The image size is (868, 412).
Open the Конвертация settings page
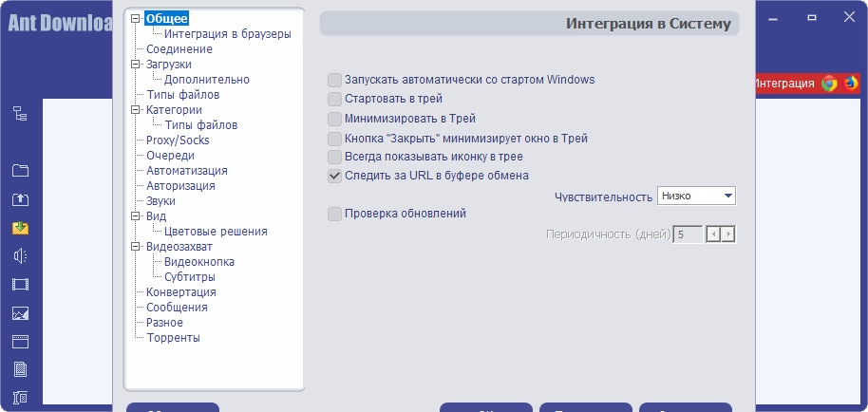181,292
